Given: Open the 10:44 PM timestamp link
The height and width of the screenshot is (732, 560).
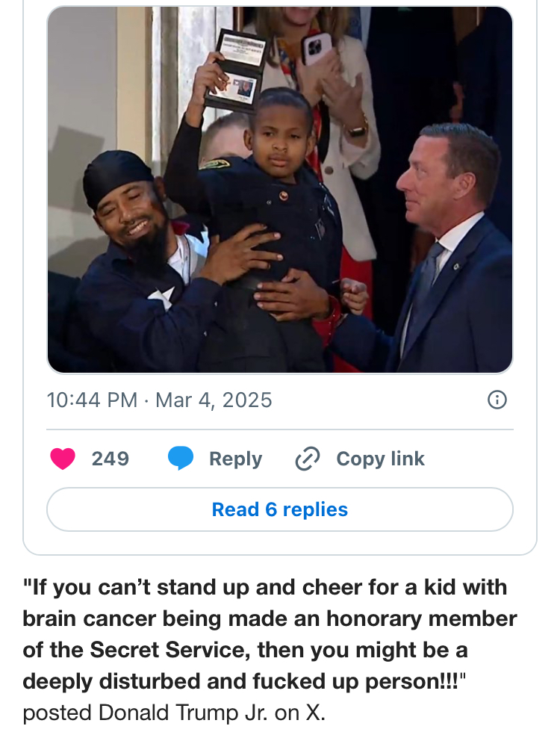Looking at the screenshot, I should click(92, 400).
